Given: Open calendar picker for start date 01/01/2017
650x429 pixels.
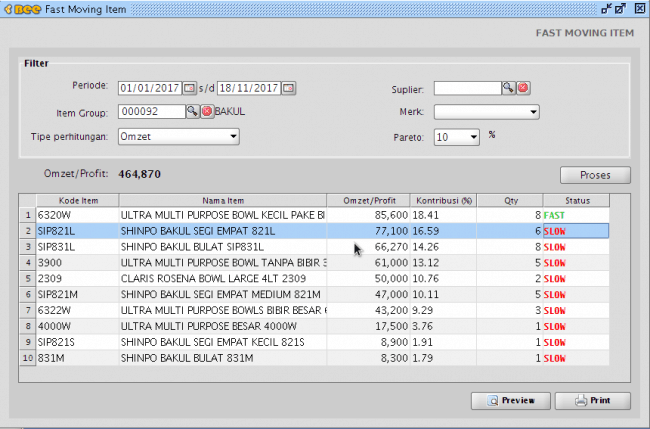Looking at the screenshot, I should (189, 88).
